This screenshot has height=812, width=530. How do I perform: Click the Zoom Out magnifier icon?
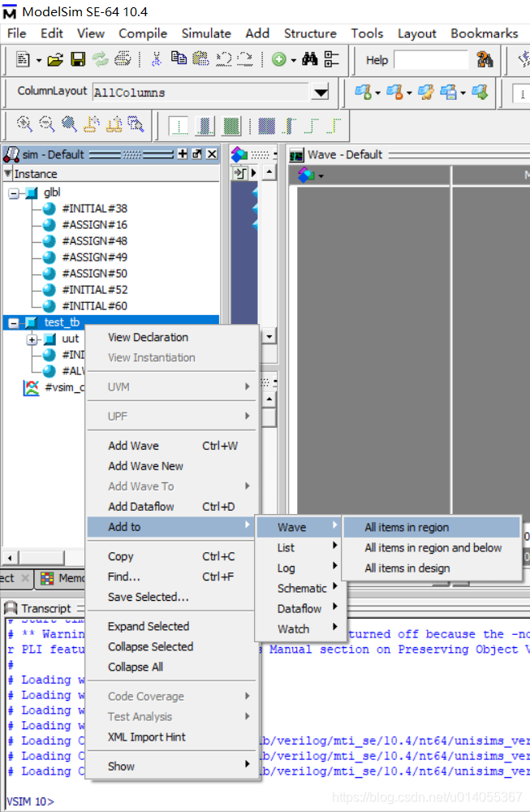[46, 123]
